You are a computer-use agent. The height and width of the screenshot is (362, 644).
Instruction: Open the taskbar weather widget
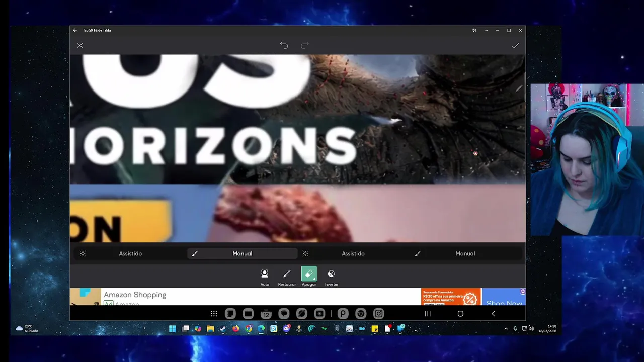(x=26, y=329)
